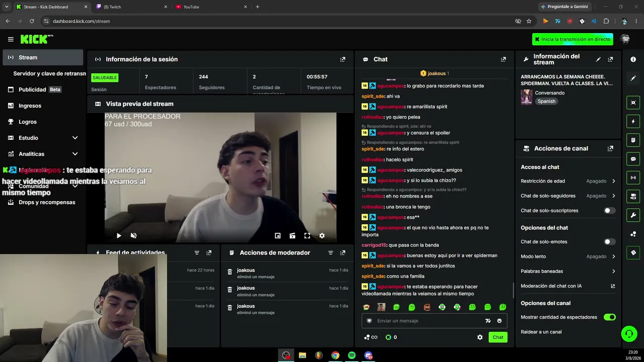644x362 pixels.
Task: Open Restricción de edad options
Action: click(568, 181)
